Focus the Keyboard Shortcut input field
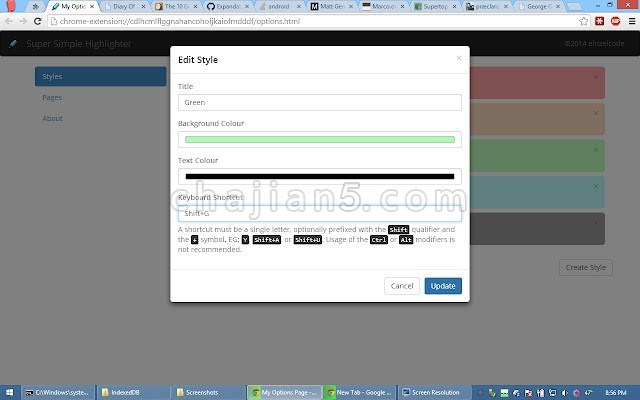Viewport: 640px width, 400px height. tap(319, 213)
